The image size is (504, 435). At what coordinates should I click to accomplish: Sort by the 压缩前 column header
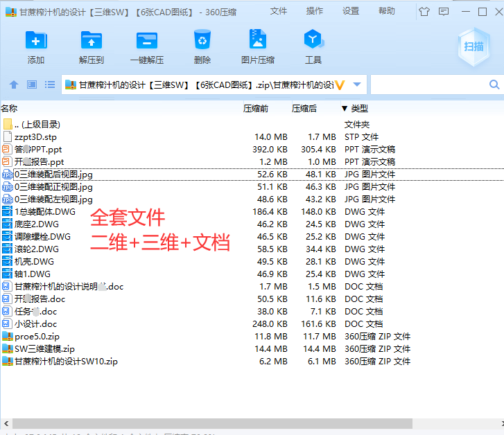pos(256,109)
